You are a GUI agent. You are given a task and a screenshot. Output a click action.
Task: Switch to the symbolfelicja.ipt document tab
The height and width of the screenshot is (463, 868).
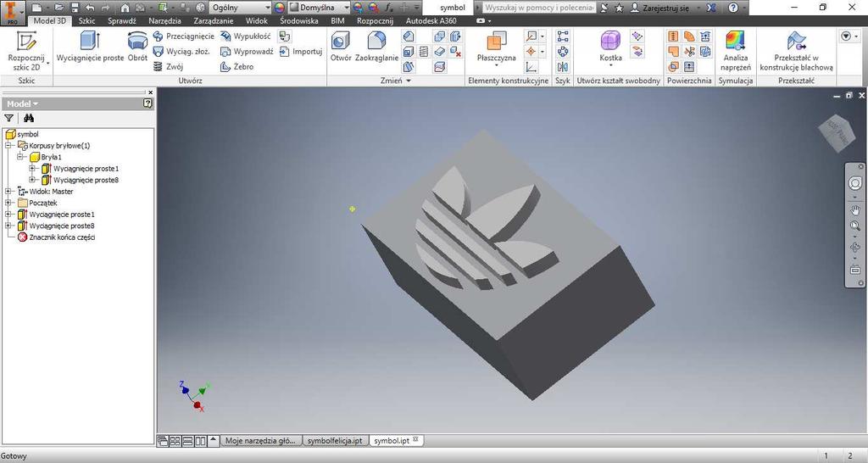pos(335,441)
